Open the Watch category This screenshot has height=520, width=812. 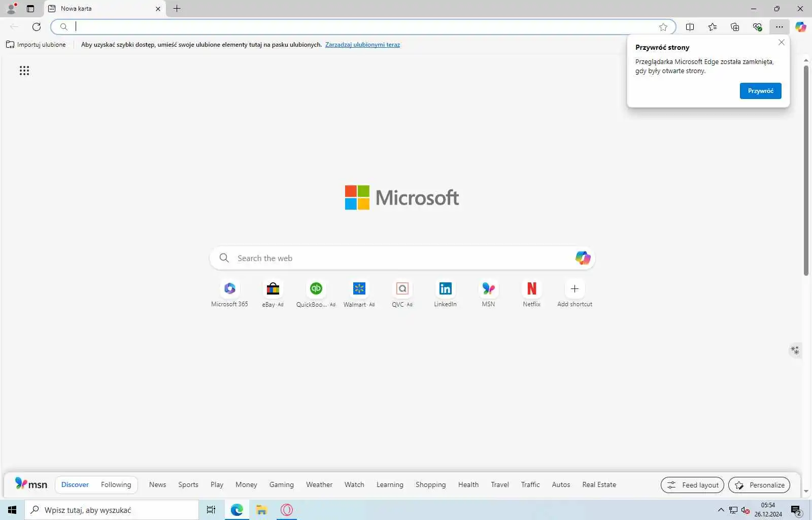354,484
